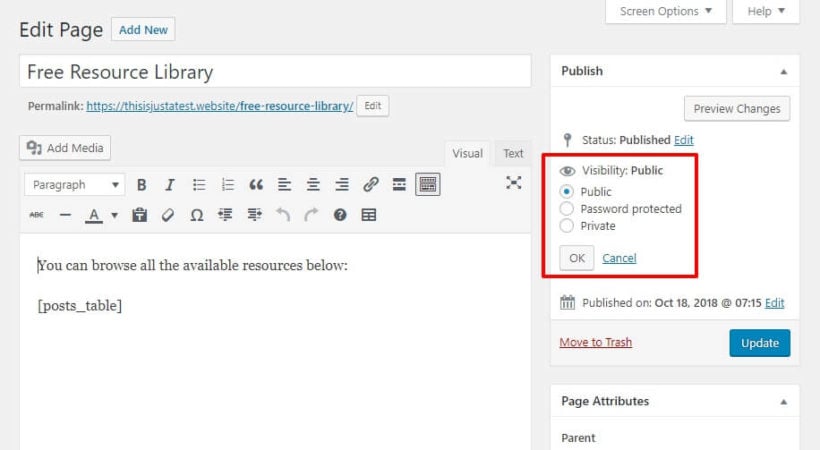Insert a blockquote
820x450 pixels.
tap(256, 185)
